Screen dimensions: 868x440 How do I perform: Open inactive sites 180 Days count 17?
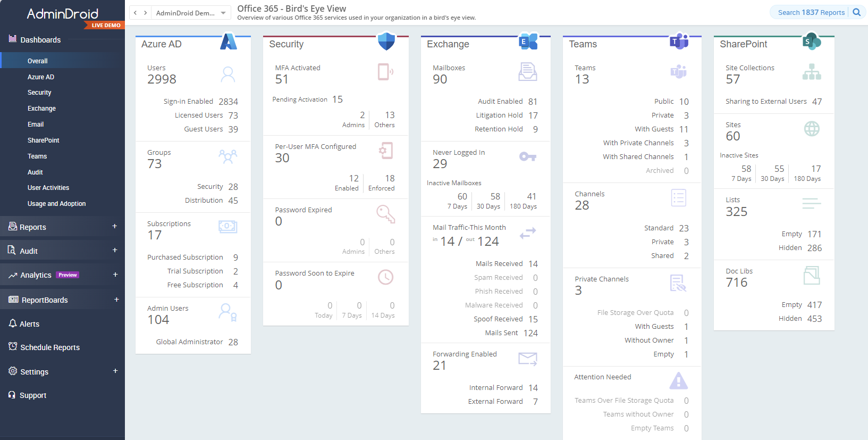(x=816, y=169)
